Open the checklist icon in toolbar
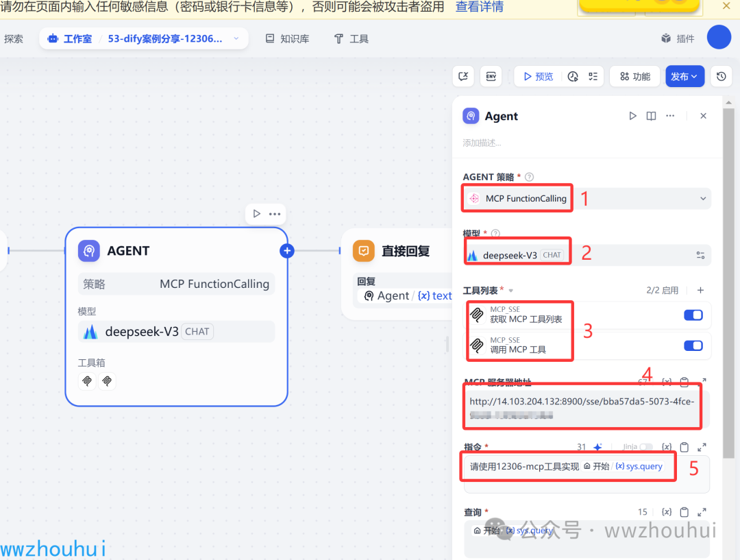 pyautogui.click(x=593, y=77)
